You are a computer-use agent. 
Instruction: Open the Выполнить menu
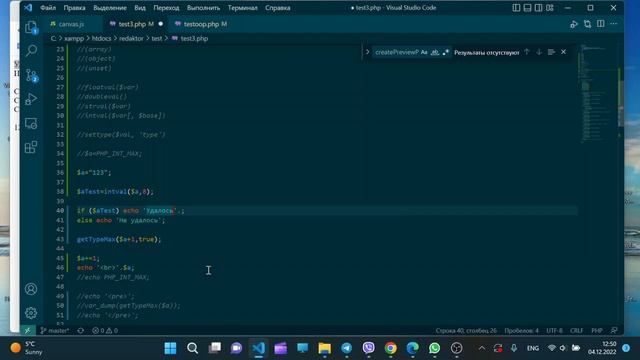(x=203, y=8)
